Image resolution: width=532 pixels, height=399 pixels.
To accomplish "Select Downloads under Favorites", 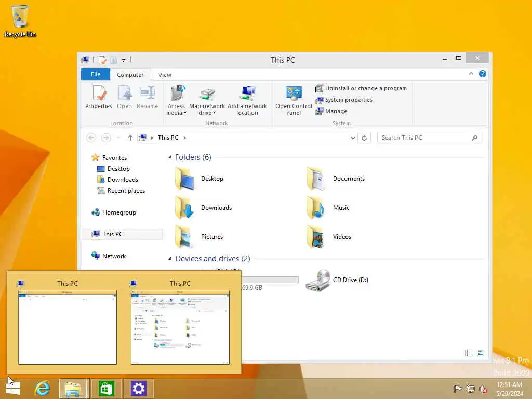I will click(117, 179).
